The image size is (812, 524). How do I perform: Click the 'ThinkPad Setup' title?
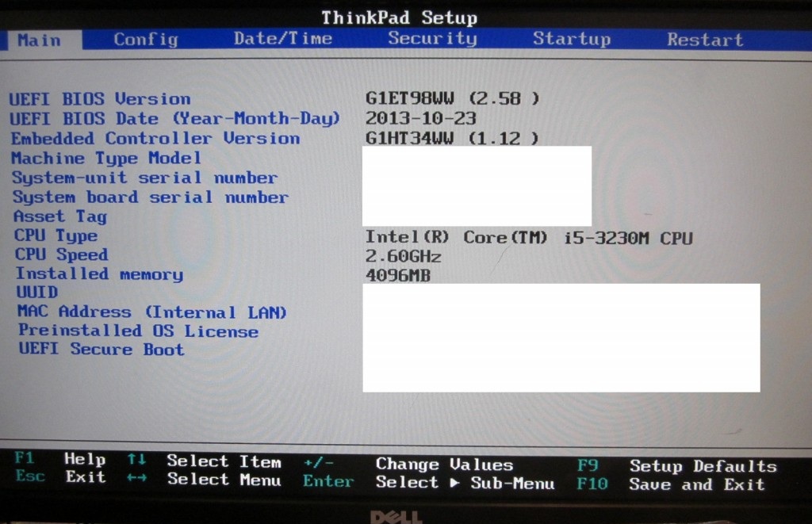point(400,17)
